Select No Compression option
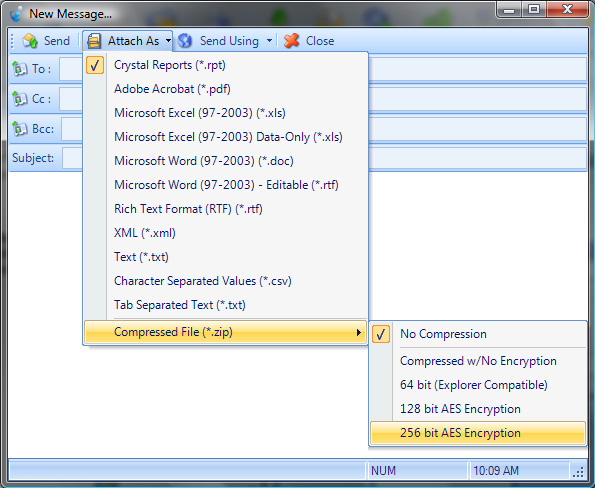This screenshot has height=488, width=595. pos(478,334)
